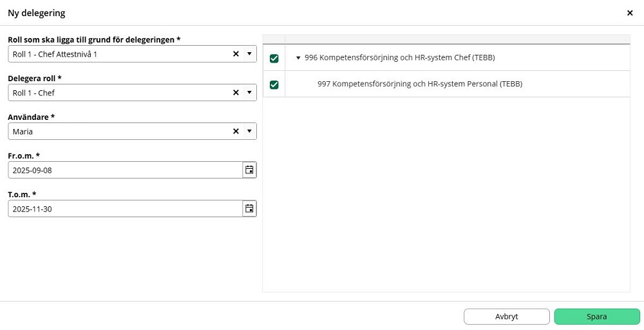Open the base role dropdown arrow
This screenshot has width=644, height=330.
tap(249, 54)
